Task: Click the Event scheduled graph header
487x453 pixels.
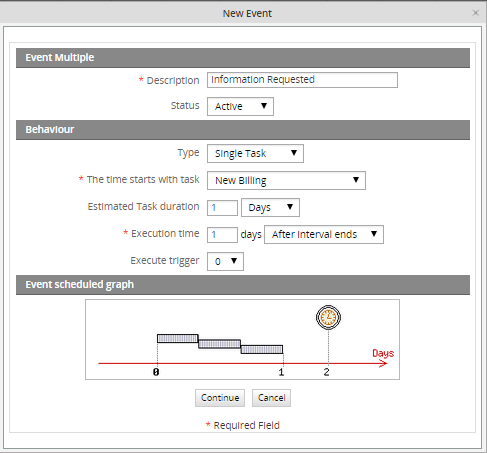Action: point(243,285)
